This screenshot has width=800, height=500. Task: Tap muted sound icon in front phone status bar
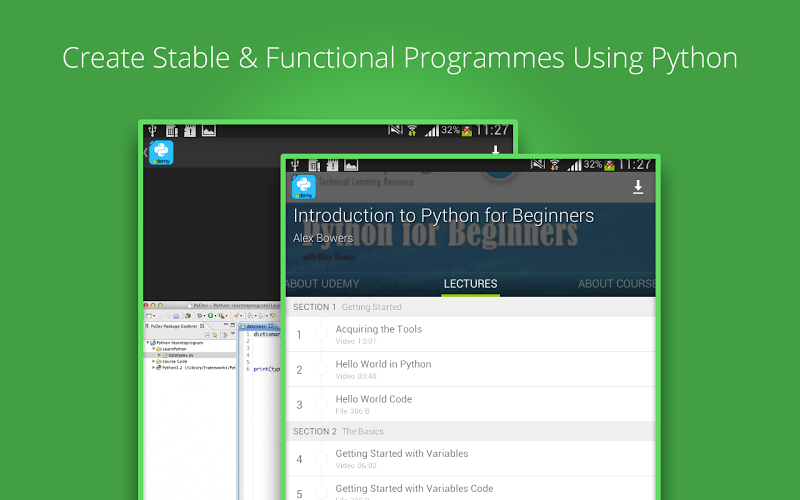pyautogui.click(x=538, y=164)
